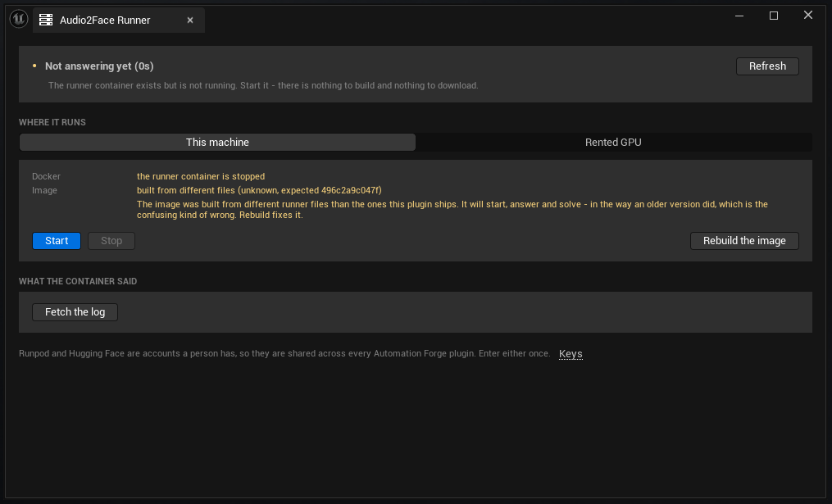Minimize the window
The image size is (832, 504).
(x=739, y=16)
